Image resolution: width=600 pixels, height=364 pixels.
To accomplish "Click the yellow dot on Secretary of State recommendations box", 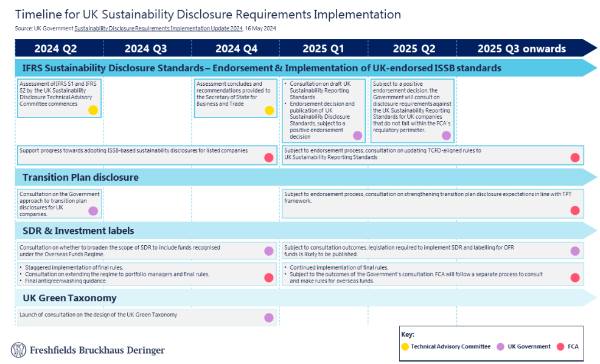I will pos(268,110).
